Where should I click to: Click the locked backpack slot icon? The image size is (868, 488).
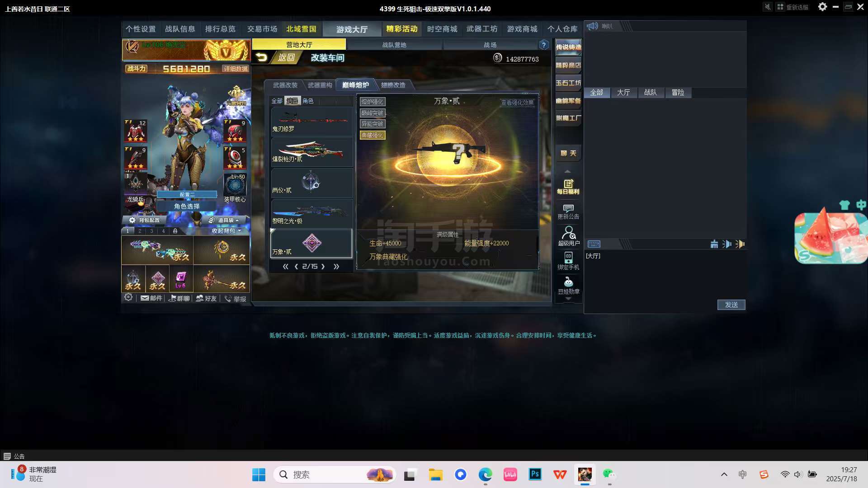tap(175, 231)
